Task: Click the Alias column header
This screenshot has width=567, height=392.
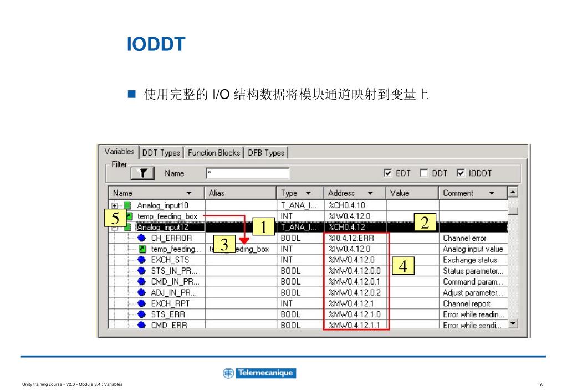Action: coord(241,193)
